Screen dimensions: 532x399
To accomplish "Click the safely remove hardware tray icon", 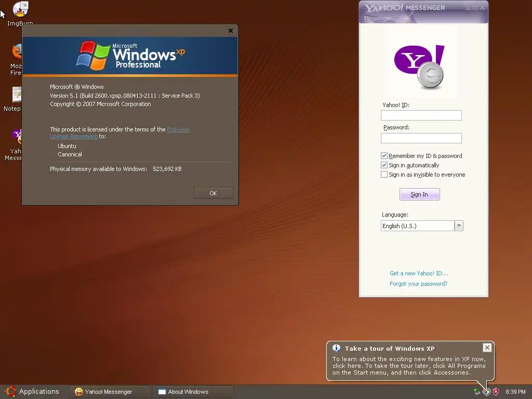I will pos(477,392).
